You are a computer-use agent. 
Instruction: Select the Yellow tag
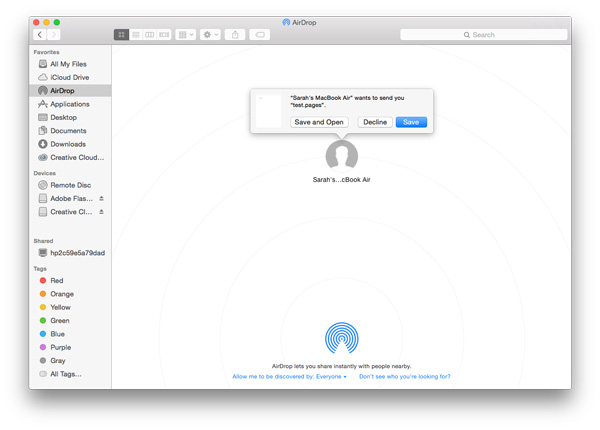coord(70,307)
